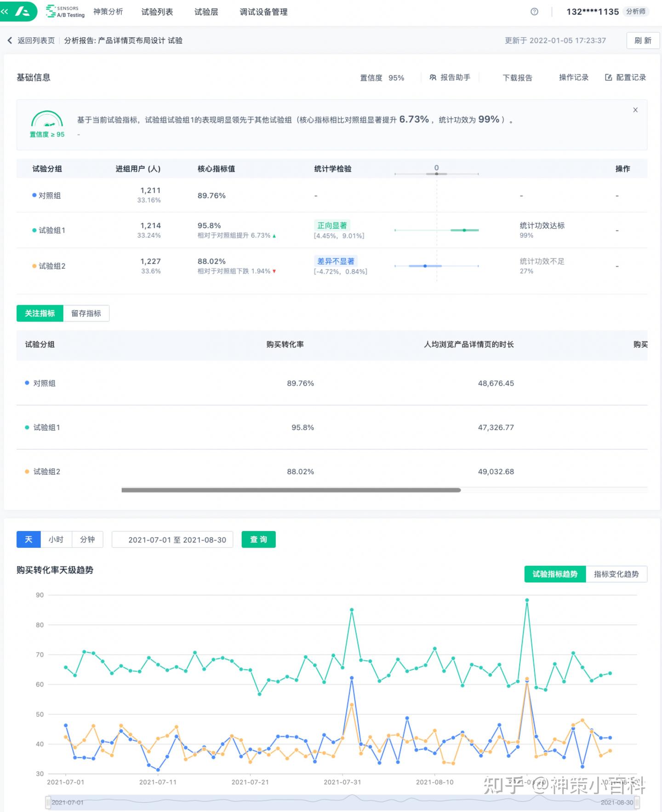Close the experiment summary banner
The height and width of the screenshot is (812, 662).
pos(635,110)
